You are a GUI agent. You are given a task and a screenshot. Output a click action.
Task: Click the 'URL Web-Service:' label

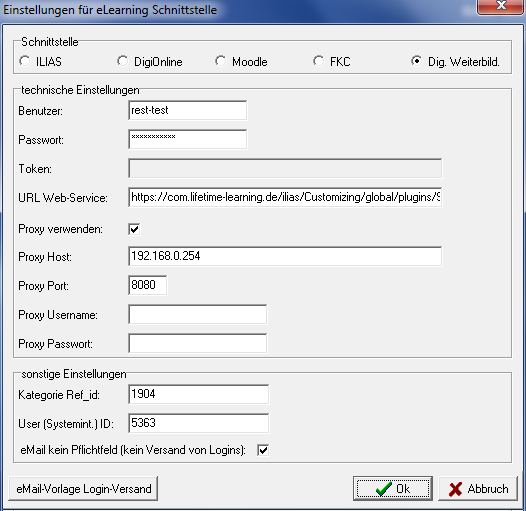[63, 198]
